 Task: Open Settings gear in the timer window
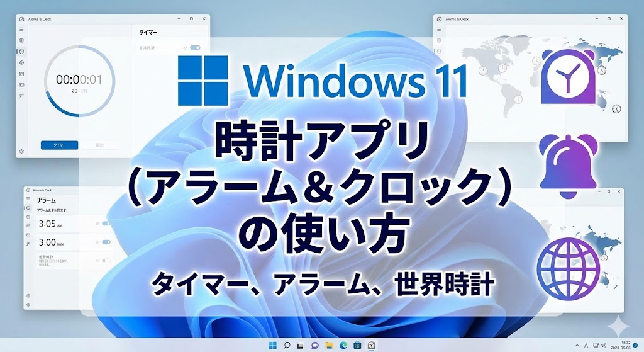[21, 151]
